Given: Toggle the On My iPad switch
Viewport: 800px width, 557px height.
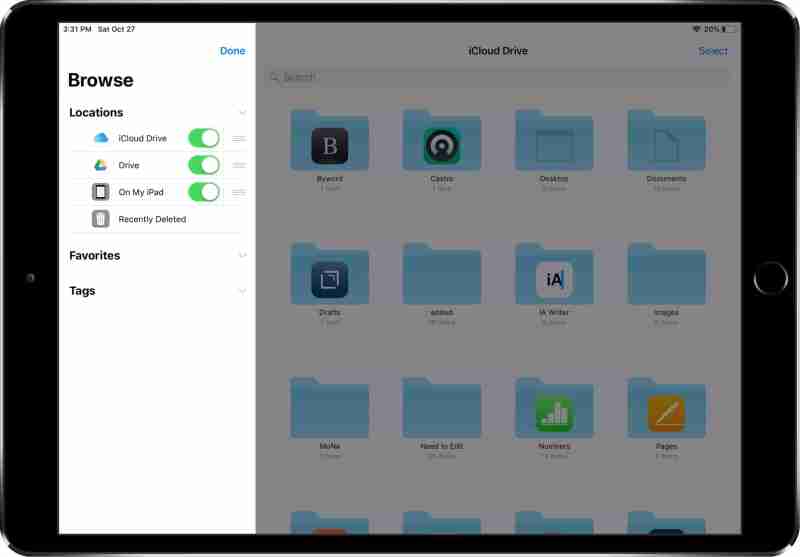Looking at the screenshot, I should (204, 192).
